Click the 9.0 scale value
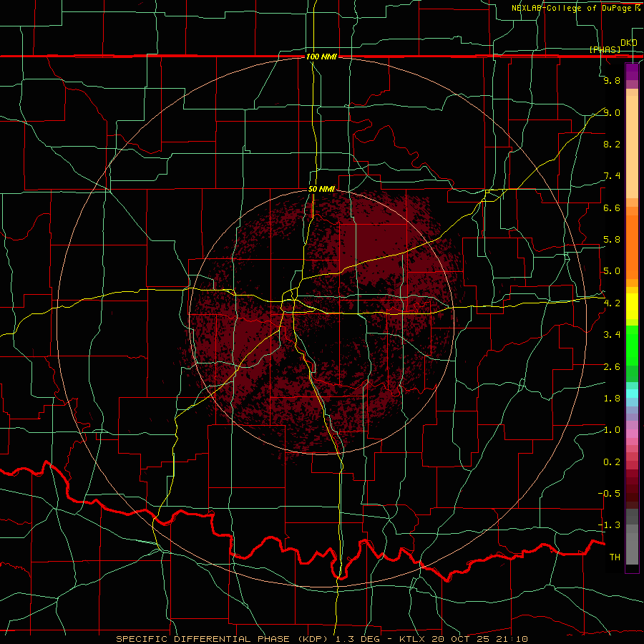Image resolution: width=644 pixels, height=644 pixels. tap(612, 112)
